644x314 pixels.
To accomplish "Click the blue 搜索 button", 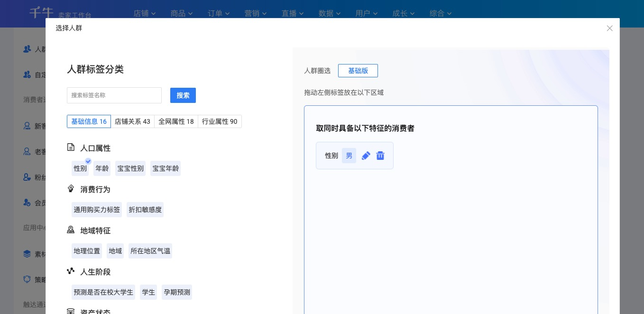I will 183,95.
